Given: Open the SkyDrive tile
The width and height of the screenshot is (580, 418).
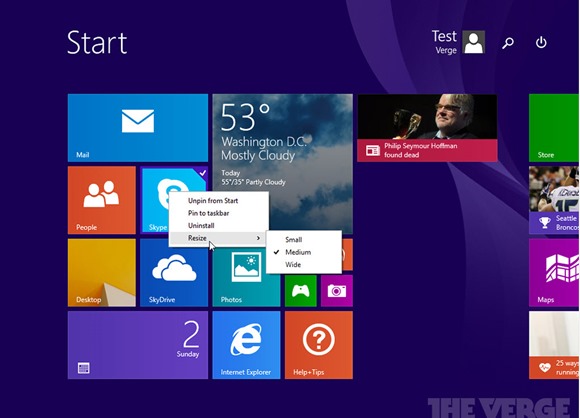Looking at the screenshot, I should click(174, 273).
